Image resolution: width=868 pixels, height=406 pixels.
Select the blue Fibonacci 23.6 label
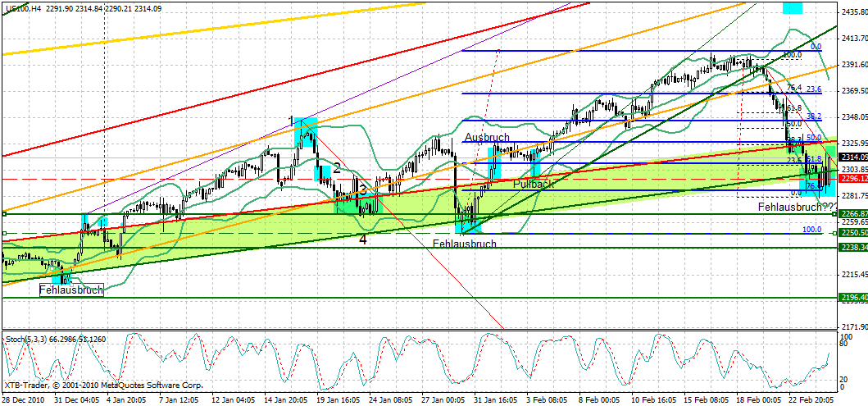[x=814, y=89]
